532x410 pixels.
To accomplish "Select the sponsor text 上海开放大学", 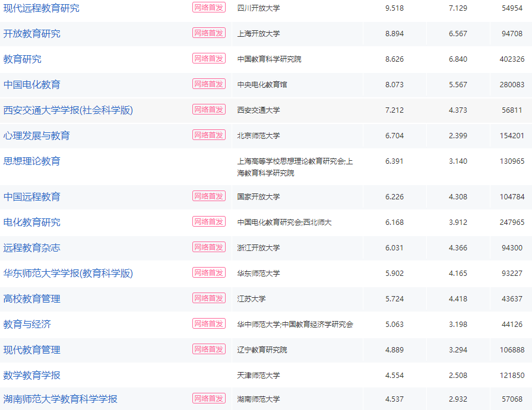I will tap(258, 34).
